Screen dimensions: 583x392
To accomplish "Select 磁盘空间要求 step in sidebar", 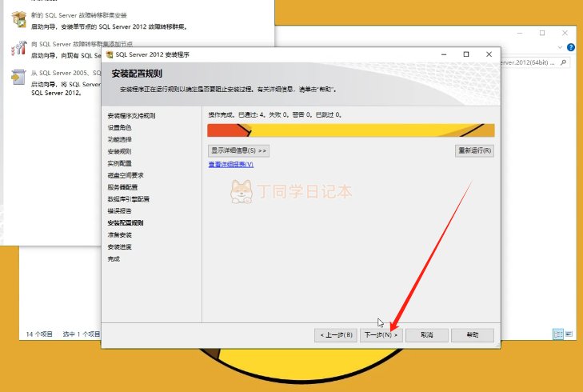I will tap(126, 175).
